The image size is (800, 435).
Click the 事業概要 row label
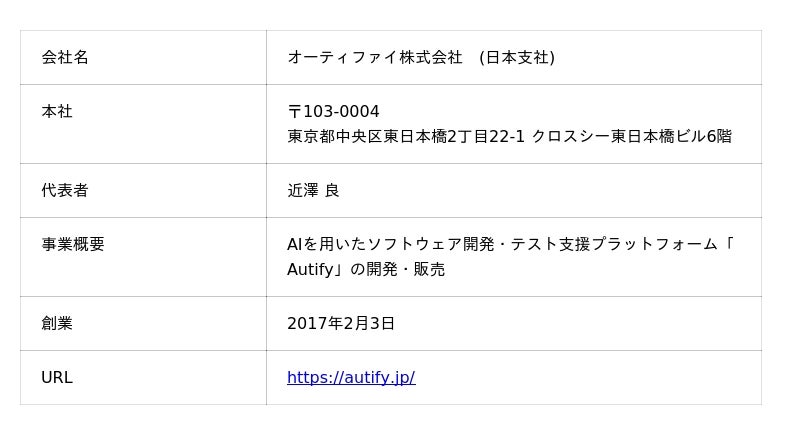73,245
